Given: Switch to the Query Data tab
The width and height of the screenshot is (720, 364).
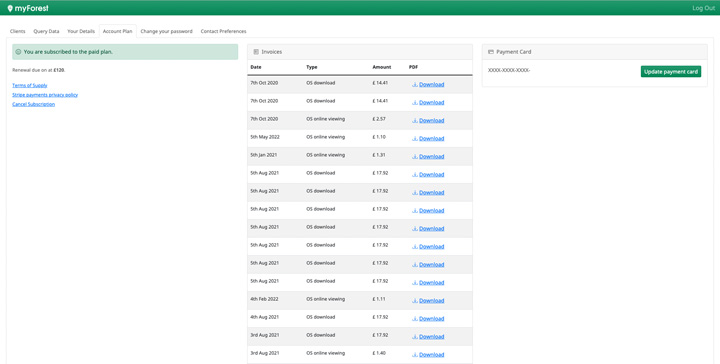Looking at the screenshot, I should (x=46, y=31).
